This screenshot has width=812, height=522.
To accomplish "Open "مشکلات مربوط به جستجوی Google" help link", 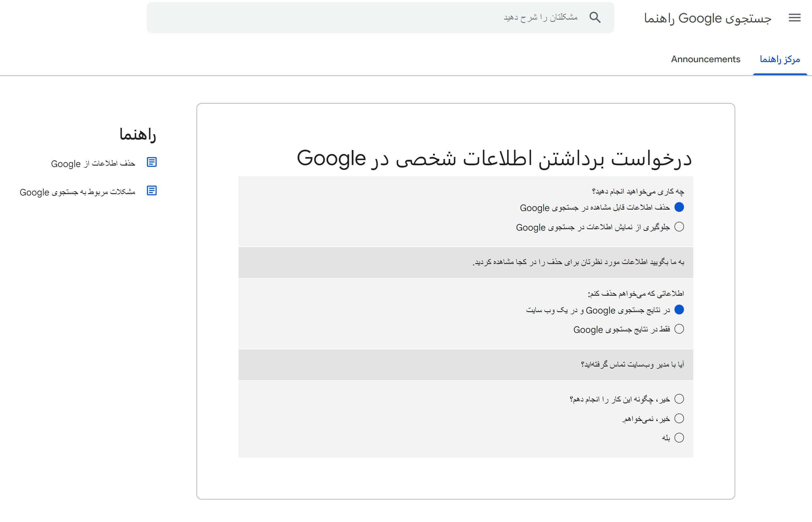I will pyautogui.click(x=77, y=192).
